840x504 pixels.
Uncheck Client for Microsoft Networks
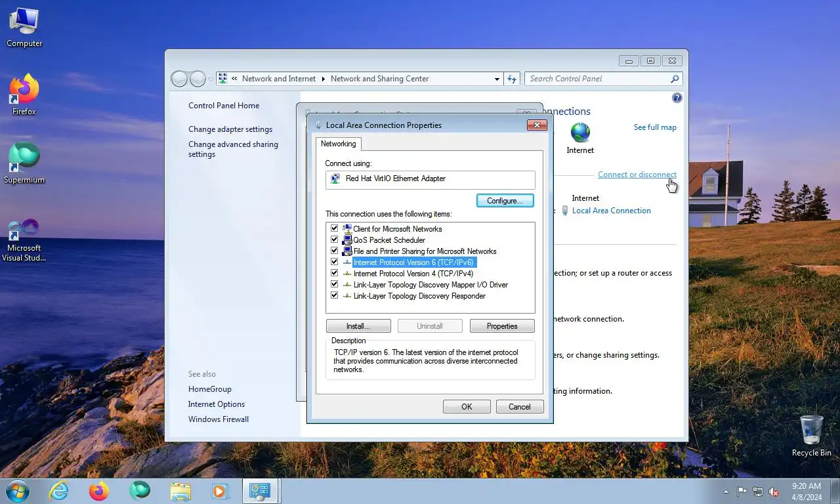334,228
